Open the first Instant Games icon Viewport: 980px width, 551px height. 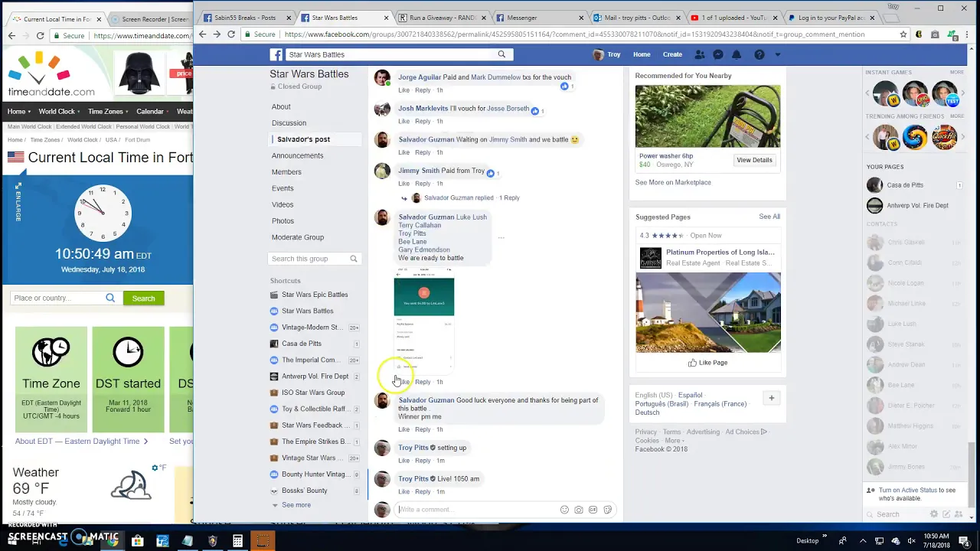[886, 94]
